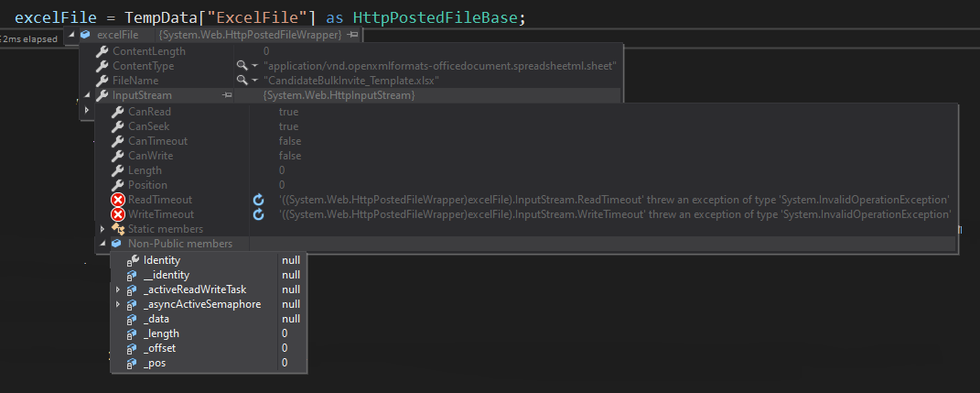Open FileName visualizer dropdown arrow
This screenshot has width=980, height=393.
click(x=254, y=82)
